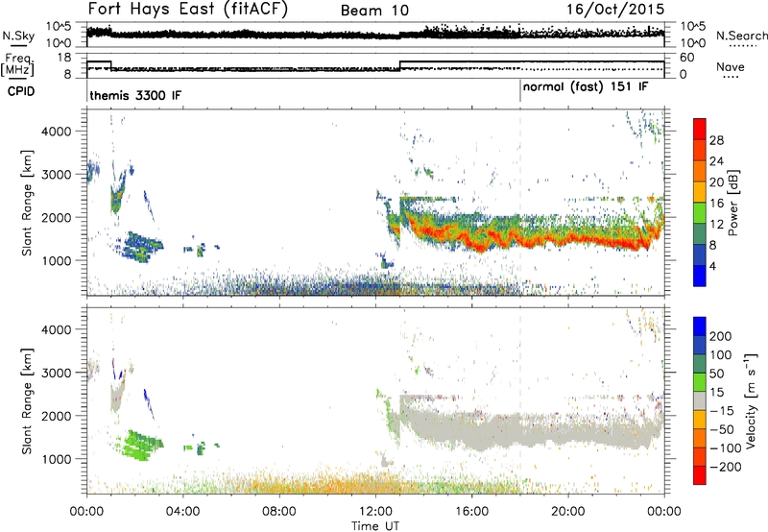Click the gray -15 to 15 velocity band
Screen dimensions: 768x532
pos(700,400)
